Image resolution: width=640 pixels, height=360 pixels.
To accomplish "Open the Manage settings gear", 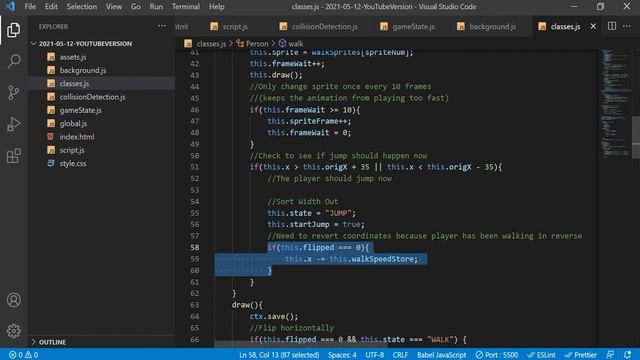I will pos(13,331).
